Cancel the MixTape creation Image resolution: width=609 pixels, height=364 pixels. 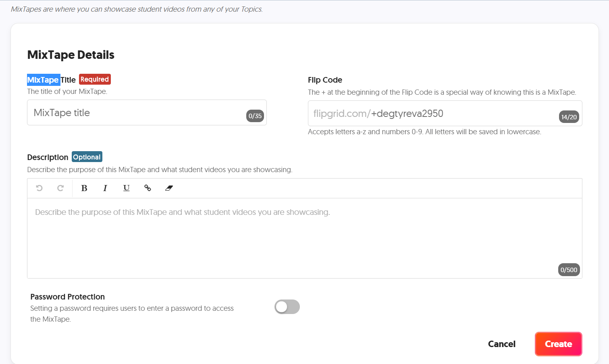click(501, 344)
